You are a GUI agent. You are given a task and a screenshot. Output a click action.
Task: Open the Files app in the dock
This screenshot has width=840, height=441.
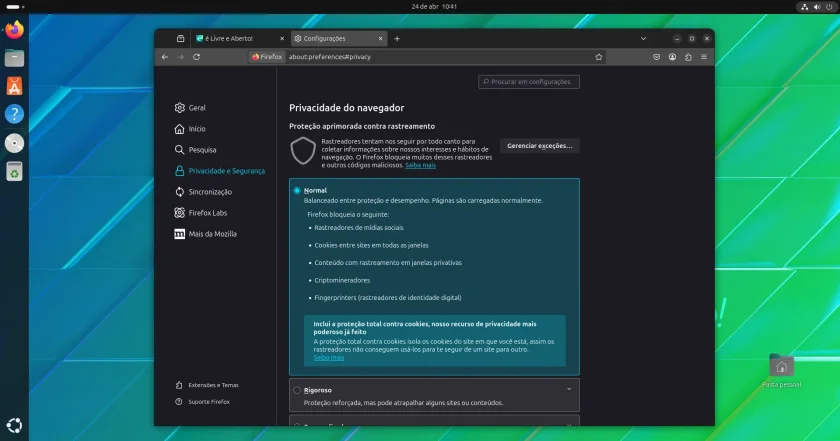click(14, 58)
